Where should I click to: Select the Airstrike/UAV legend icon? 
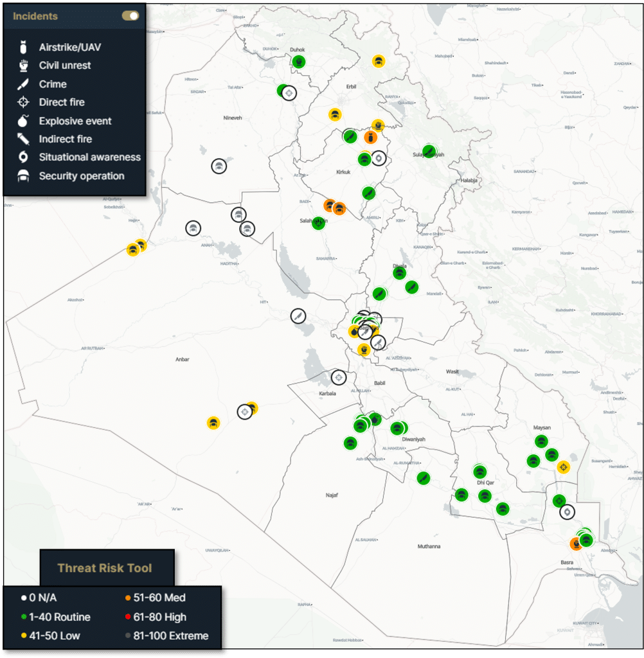(x=24, y=47)
